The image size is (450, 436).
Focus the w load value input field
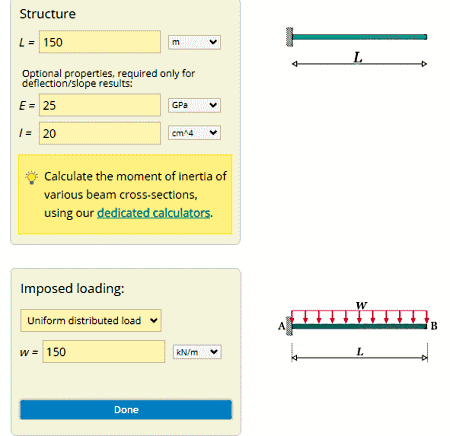(104, 352)
